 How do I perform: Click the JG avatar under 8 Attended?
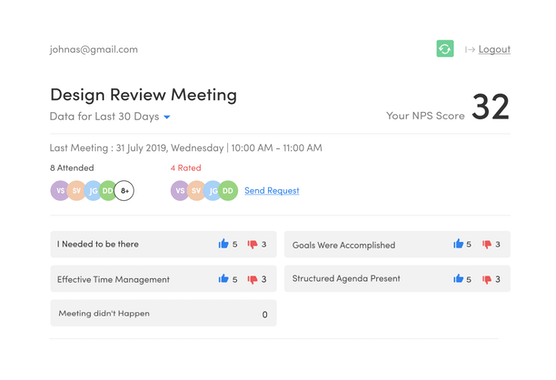(93, 191)
